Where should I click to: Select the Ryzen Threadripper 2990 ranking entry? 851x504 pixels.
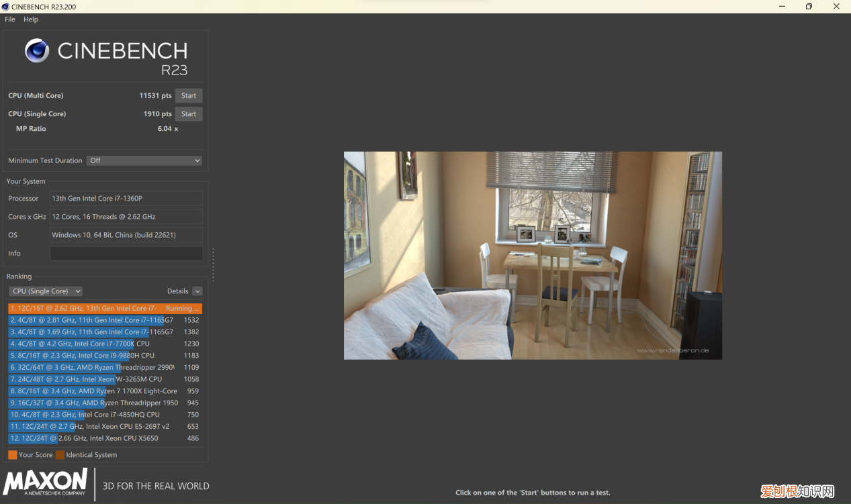105,368
